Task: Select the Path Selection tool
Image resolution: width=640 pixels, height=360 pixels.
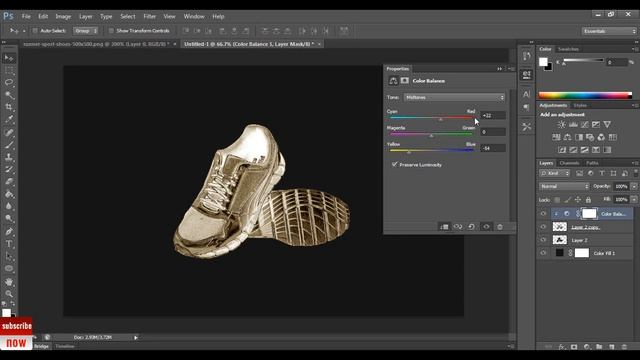Action: 9,256
